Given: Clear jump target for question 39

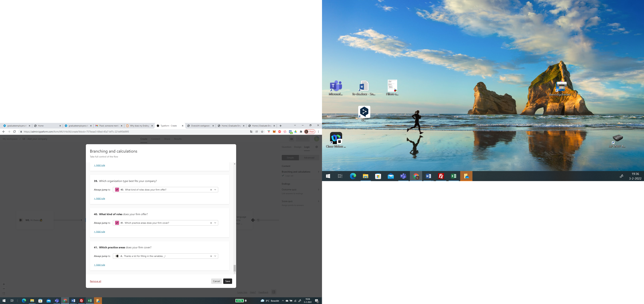Looking at the screenshot, I should coord(211,190).
